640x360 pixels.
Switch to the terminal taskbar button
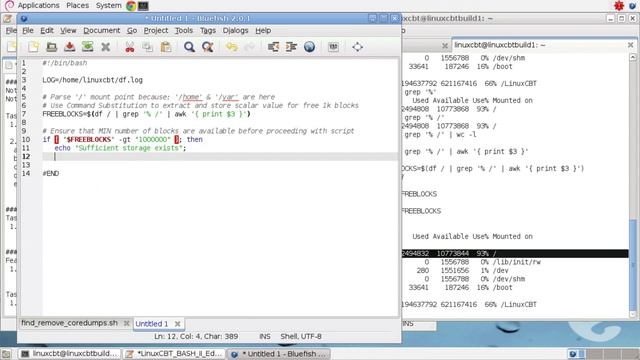70,354
